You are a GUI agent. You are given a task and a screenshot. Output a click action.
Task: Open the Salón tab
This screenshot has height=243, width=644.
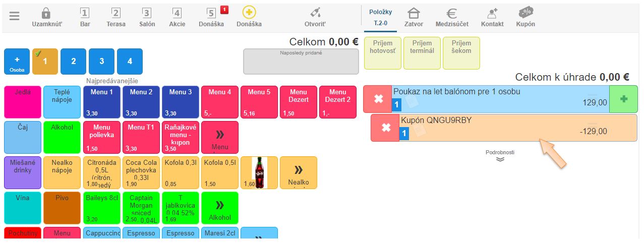click(x=147, y=16)
